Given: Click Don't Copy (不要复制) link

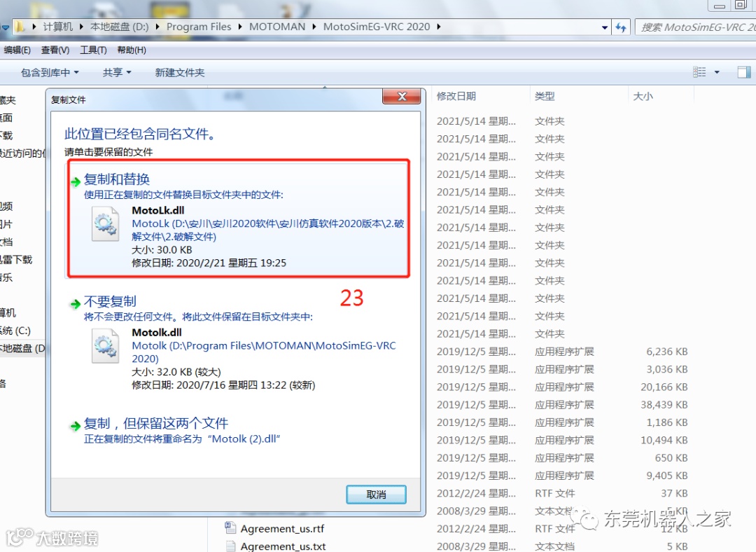Looking at the screenshot, I should [x=110, y=302].
